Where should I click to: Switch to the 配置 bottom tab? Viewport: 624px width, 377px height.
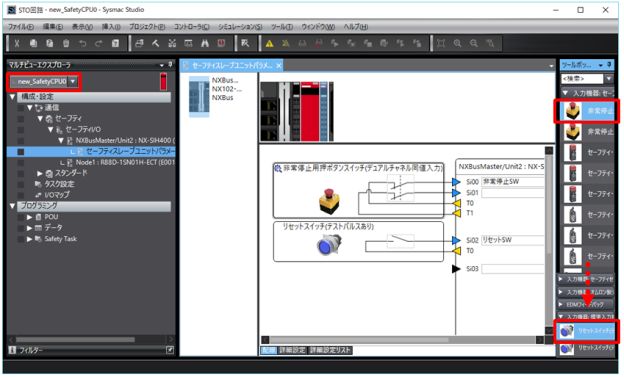[x=269, y=350]
